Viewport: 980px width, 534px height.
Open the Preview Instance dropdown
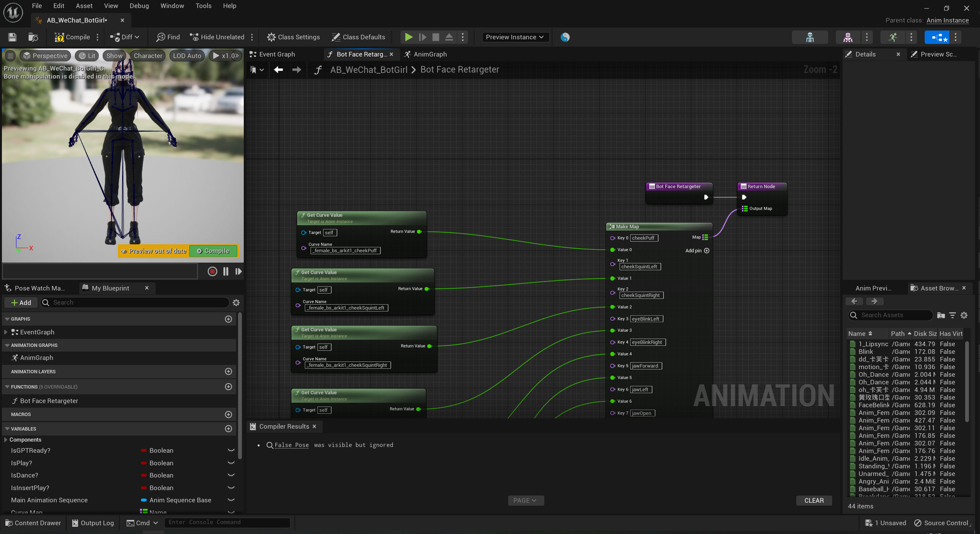(x=515, y=37)
